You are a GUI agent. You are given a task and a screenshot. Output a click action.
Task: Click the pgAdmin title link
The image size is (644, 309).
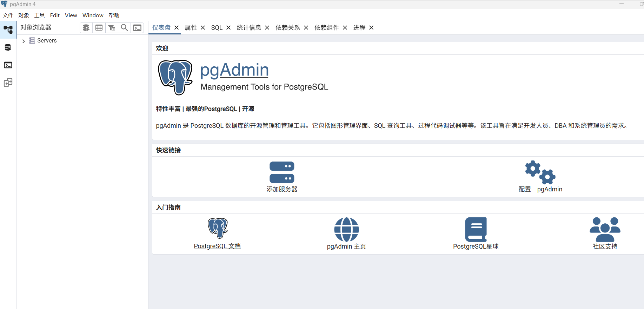click(x=234, y=70)
